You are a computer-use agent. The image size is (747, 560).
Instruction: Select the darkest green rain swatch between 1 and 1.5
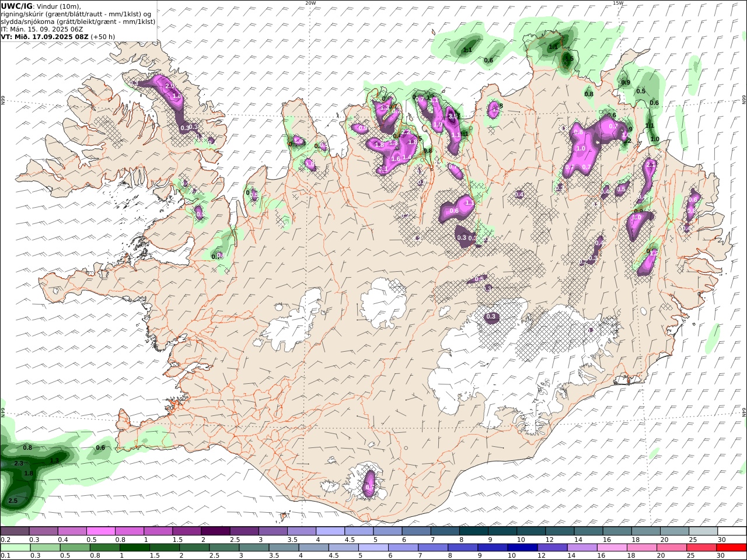[x=135, y=547]
